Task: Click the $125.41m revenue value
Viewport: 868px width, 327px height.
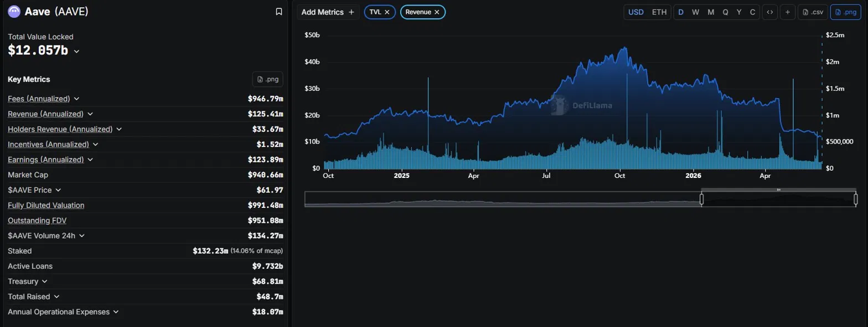Action: click(x=265, y=114)
